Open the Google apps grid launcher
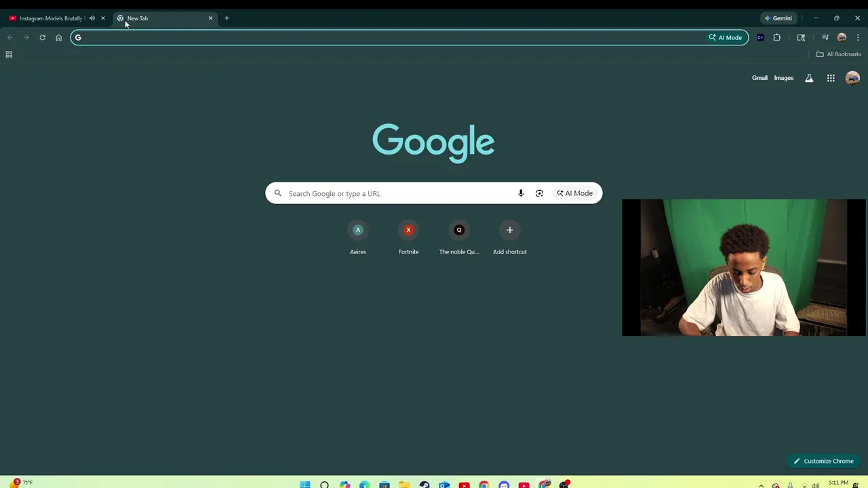This screenshot has width=868, height=488. [x=831, y=78]
